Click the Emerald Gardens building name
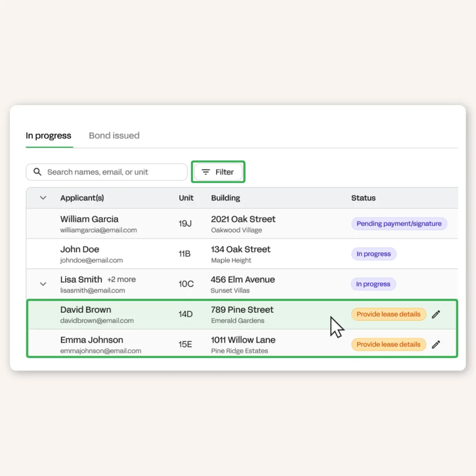 point(238,321)
